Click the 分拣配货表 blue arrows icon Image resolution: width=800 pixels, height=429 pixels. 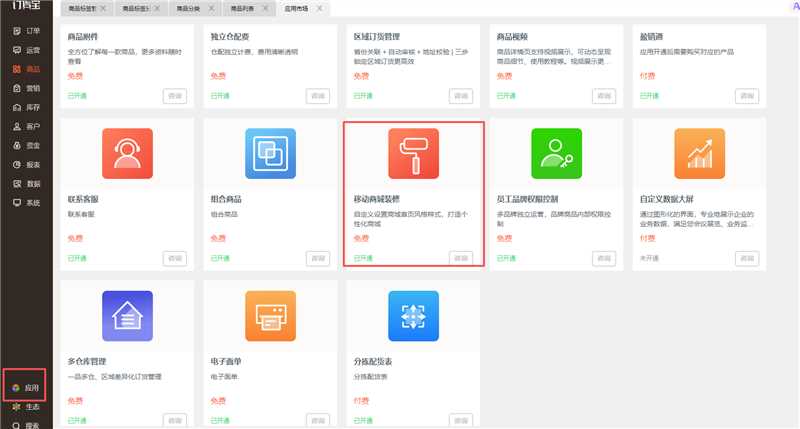pyautogui.click(x=413, y=316)
